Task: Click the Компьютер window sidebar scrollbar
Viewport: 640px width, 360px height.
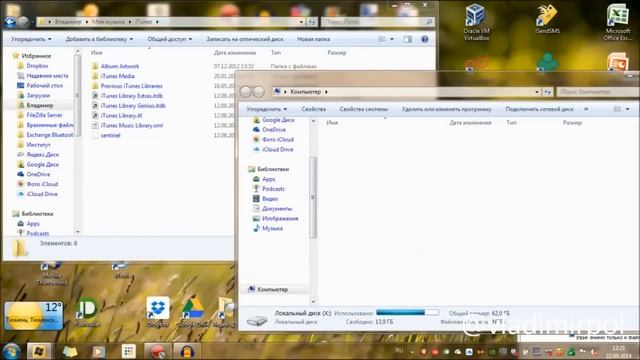Action: pyautogui.click(x=313, y=198)
